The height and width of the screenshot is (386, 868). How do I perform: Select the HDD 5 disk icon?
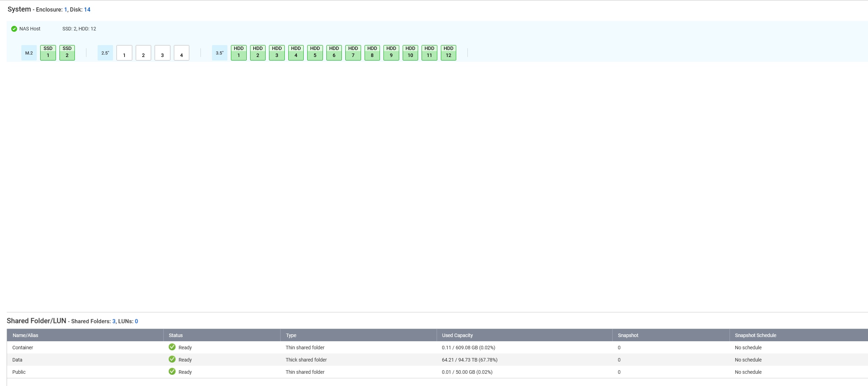pyautogui.click(x=315, y=53)
